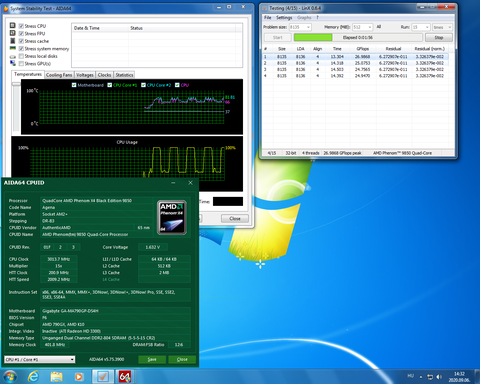
Task: Click the Stress CPU chip icon
Action: pyautogui.click(x=13, y=26)
